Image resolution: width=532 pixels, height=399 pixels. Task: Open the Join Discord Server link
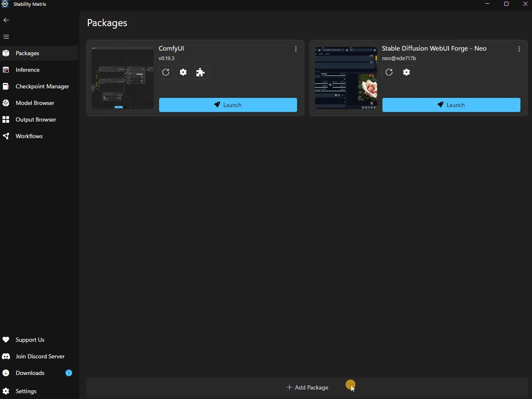(x=39, y=357)
